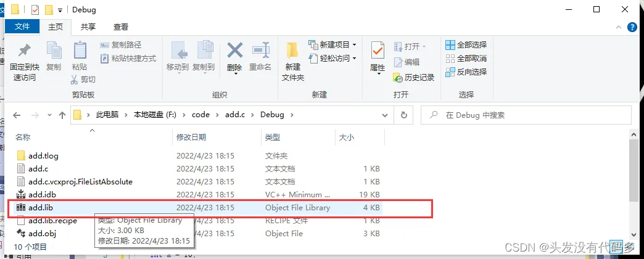The image size is (644, 259).
Task: Click the add.lib library icon
Action: point(21,208)
